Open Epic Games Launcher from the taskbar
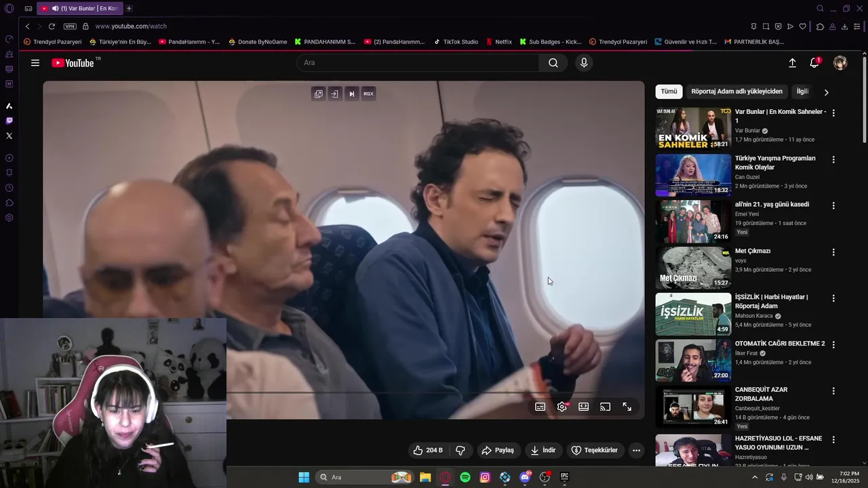 coord(564,477)
